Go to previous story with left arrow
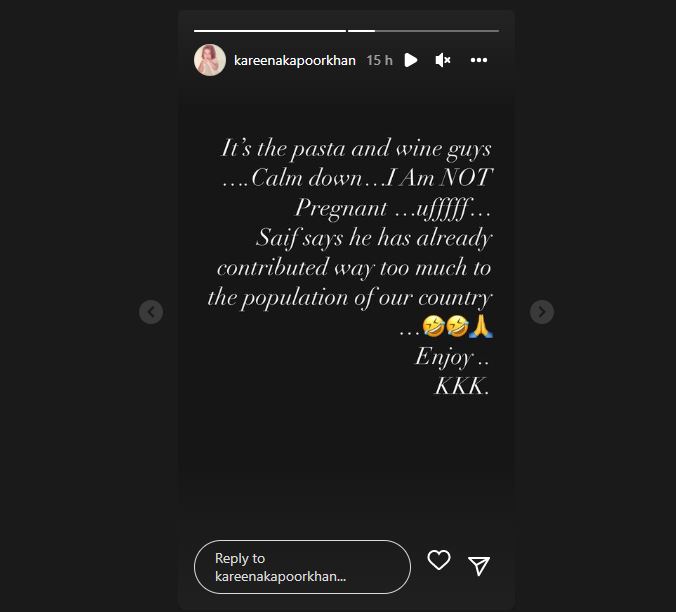This screenshot has height=612, width=676. click(x=151, y=312)
